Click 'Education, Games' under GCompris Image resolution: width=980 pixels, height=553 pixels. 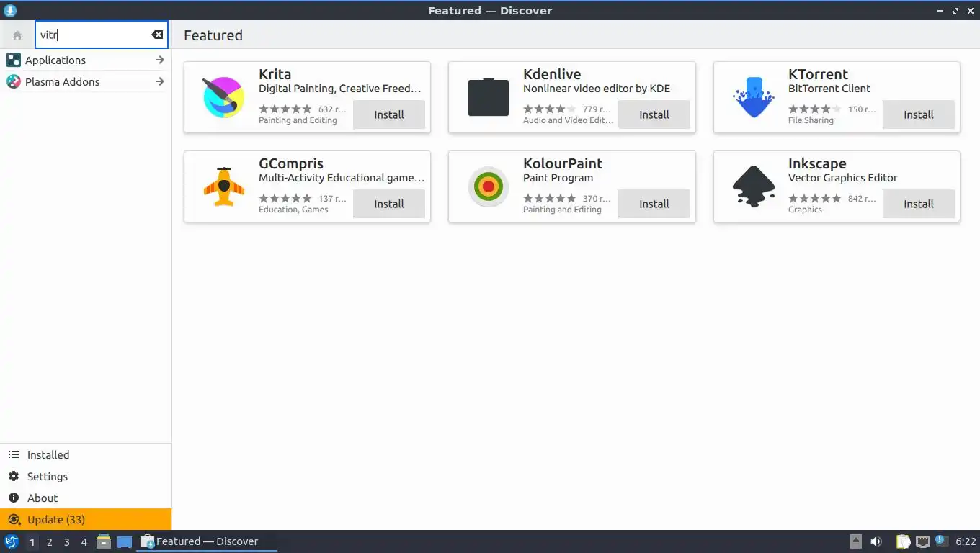(293, 210)
